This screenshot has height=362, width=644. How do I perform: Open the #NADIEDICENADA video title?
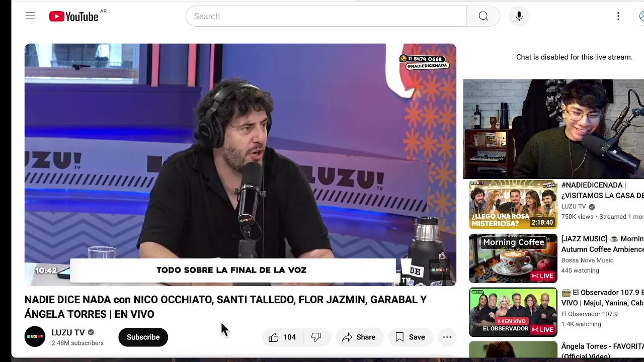(602, 191)
